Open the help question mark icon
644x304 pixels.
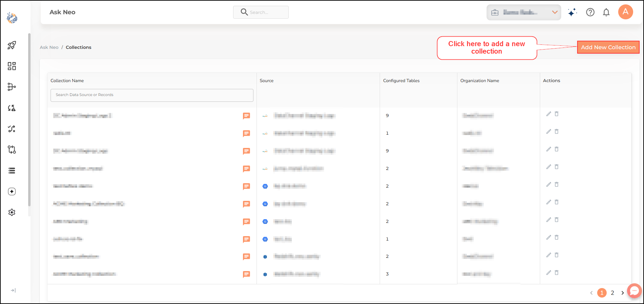click(x=590, y=13)
